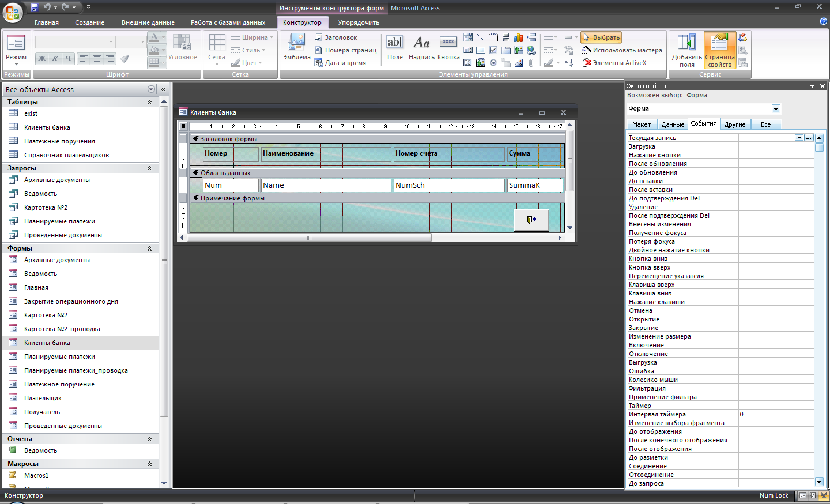Collapse the navigation pane with double chevron

(x=163, y=89)
